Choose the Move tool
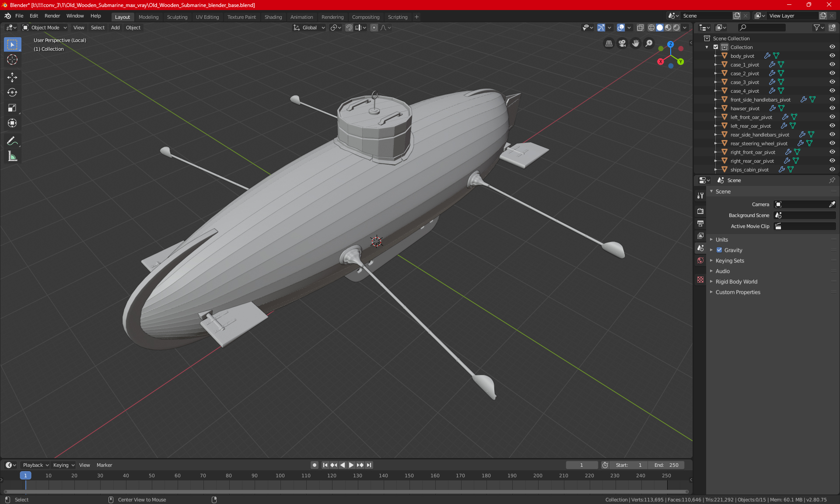The height and width of the screenshot is (504, 840). coord(12,77)
